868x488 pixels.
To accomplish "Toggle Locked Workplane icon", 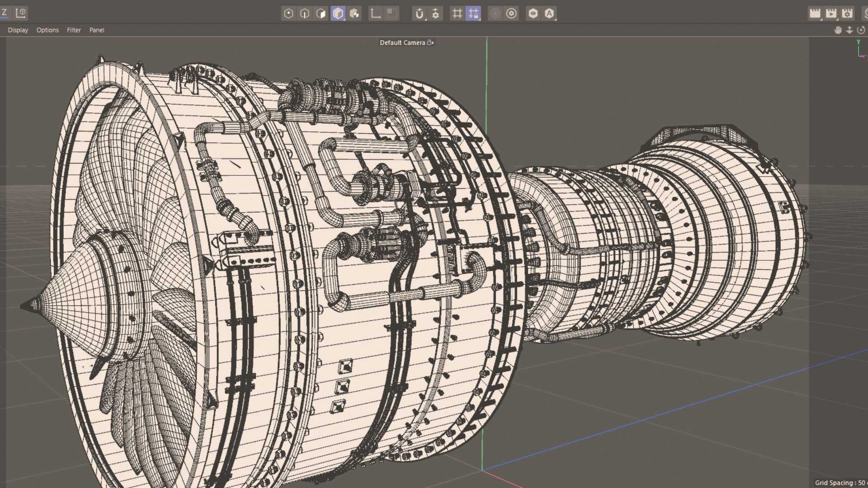I will (x=473, y=14).
